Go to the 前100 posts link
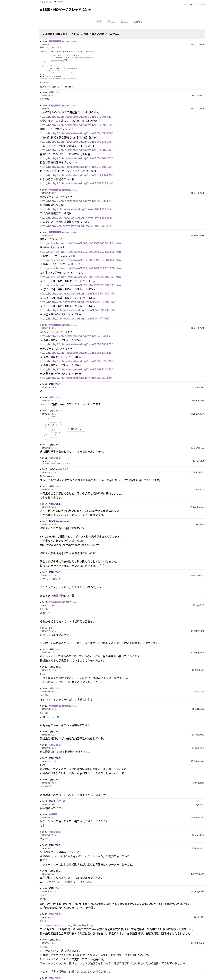The image size is (210, 980). [x=111, y=22]
